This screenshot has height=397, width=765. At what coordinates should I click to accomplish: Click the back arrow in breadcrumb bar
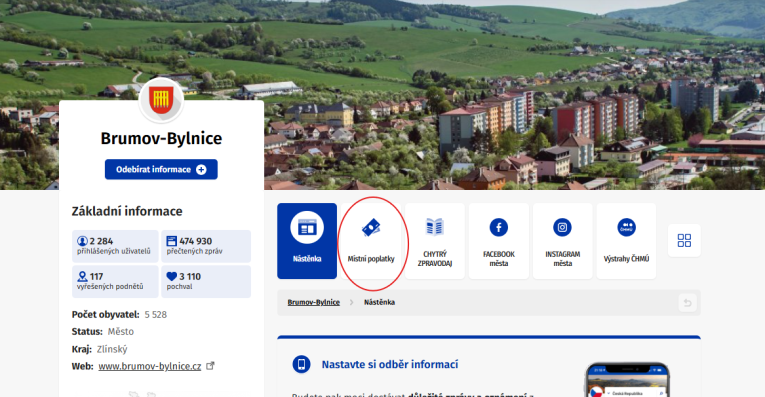click(x=687, y=303)
